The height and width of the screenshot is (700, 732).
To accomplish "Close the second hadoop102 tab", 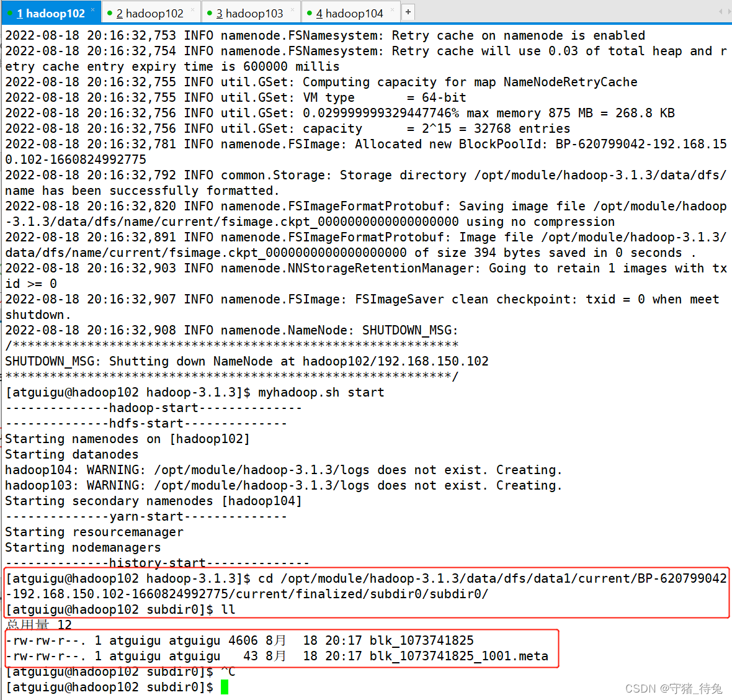I will tap(192, 9).
